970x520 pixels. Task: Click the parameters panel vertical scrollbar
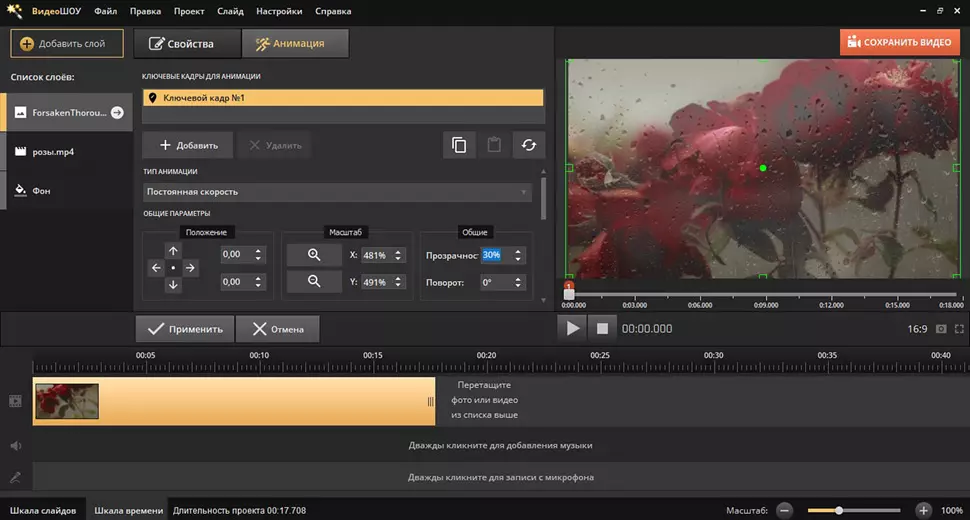click(543, 198)
